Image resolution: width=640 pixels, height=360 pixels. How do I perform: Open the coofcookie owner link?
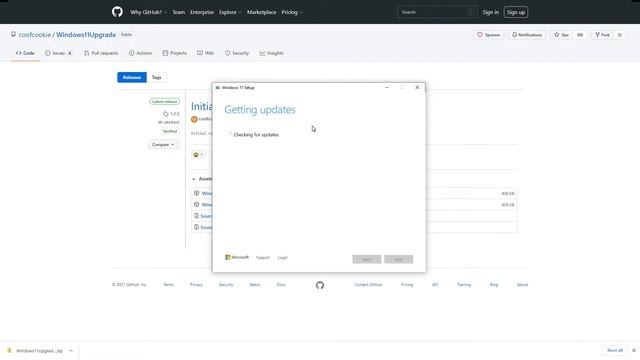click(35, 35)
